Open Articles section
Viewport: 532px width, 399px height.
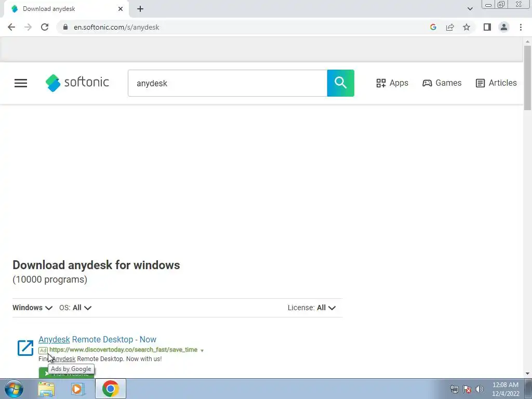point(496,83)
